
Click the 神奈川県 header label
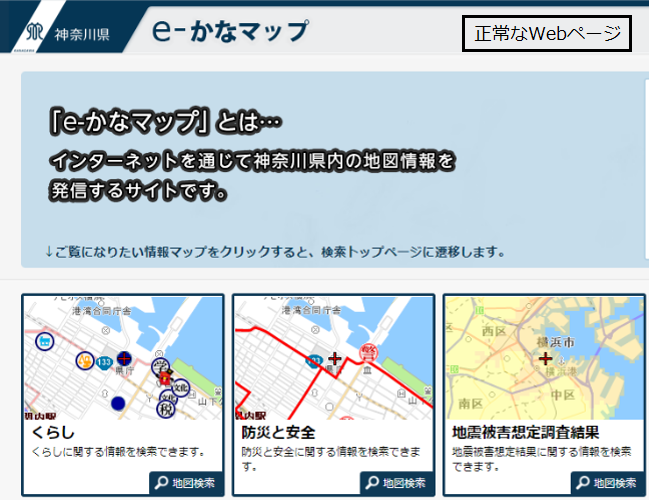pyautogui.click(x=82, y=34)
